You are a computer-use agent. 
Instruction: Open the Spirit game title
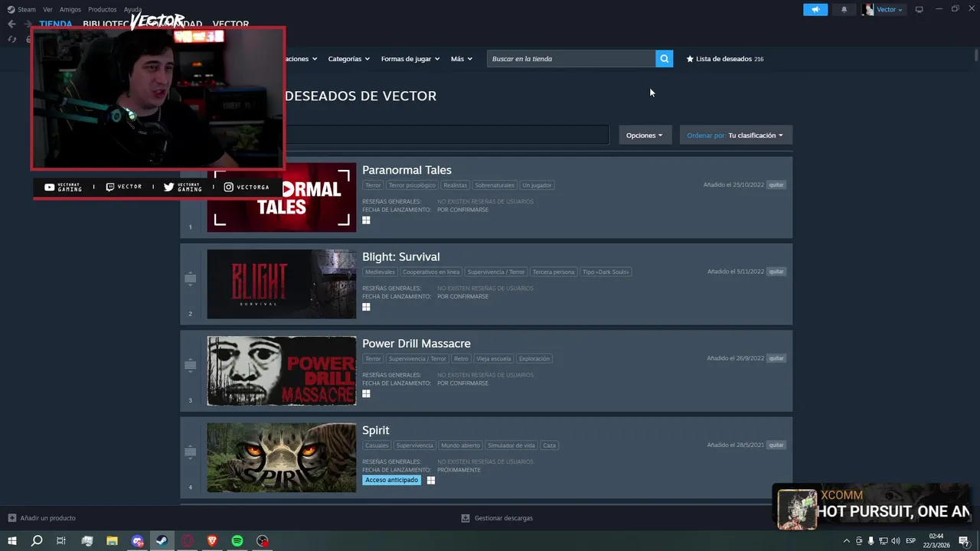pyautogui.click(x=376, y=430)
